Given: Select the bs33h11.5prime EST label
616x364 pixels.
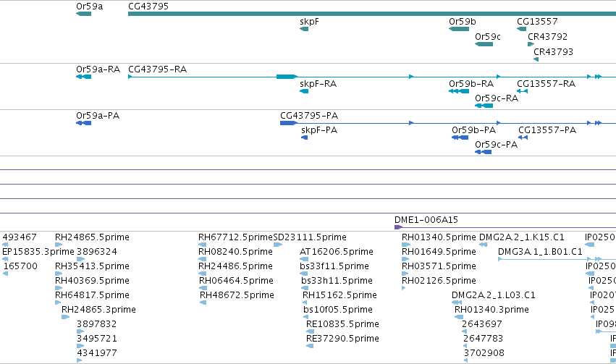Looking at the screenshot, I should tap(337, 281).
